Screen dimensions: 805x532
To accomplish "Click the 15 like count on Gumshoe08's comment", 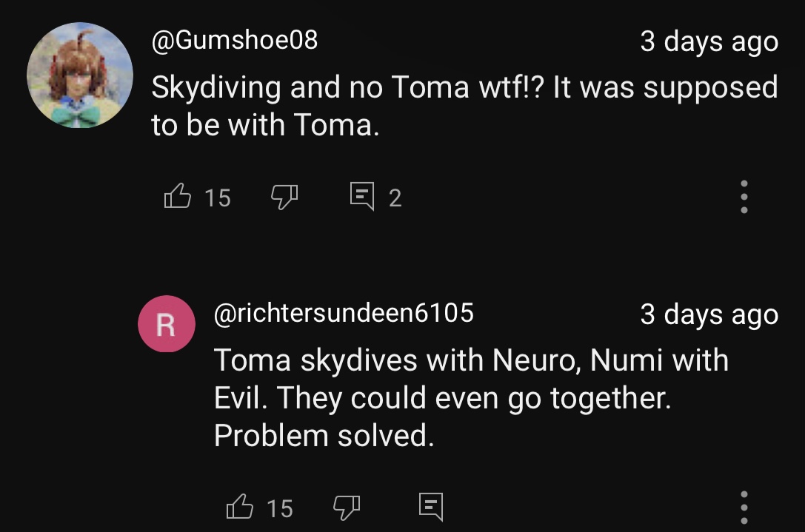I will (x=218, y=198).
